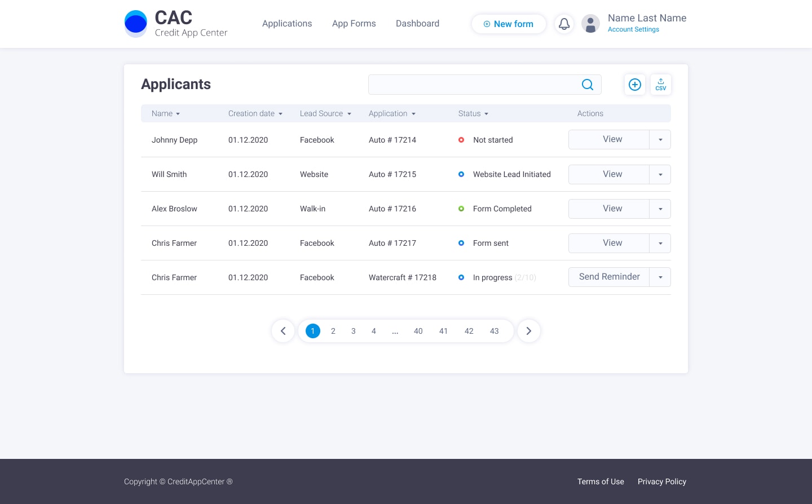Sort by Creation date column
Screen dimensions: 812x504
pyautogui.click(x=255, y=113)
